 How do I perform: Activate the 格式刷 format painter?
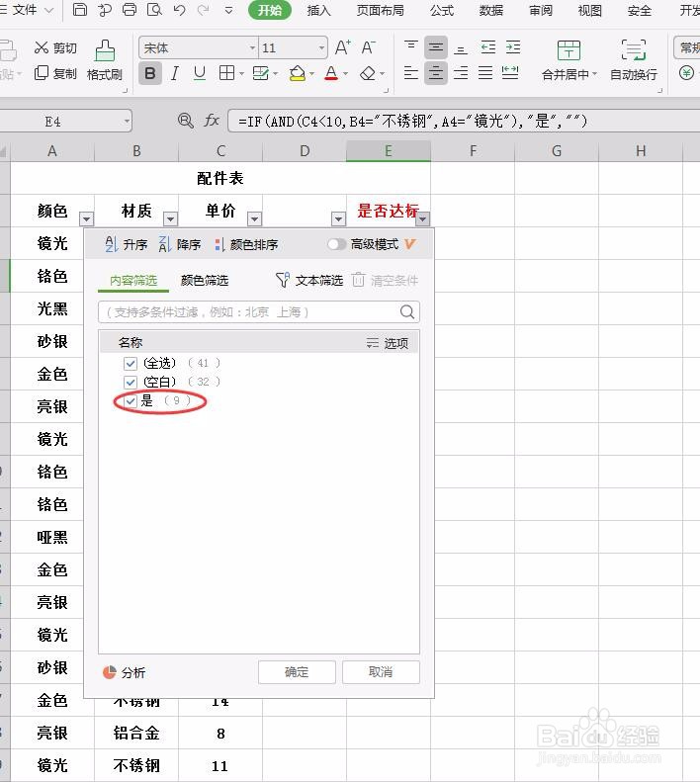(104, 61)
